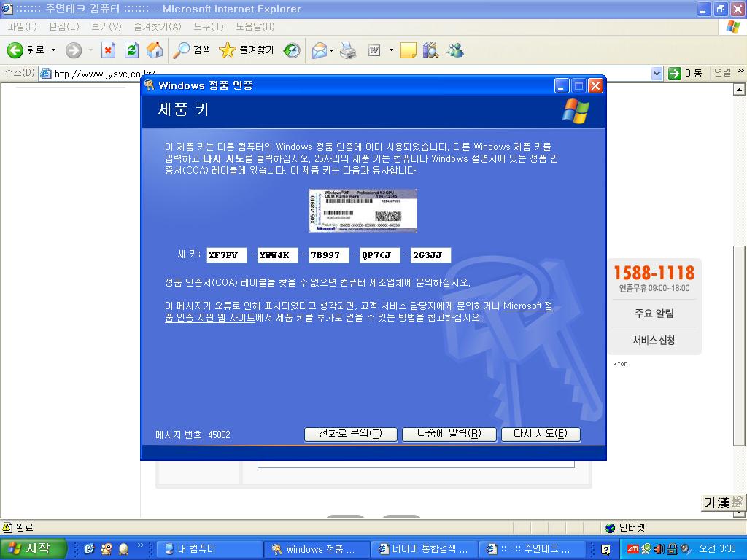The height and width of the screenshot is (560, 747).
Task: Open the 도구(T) menu
Action: click(208, 27)
